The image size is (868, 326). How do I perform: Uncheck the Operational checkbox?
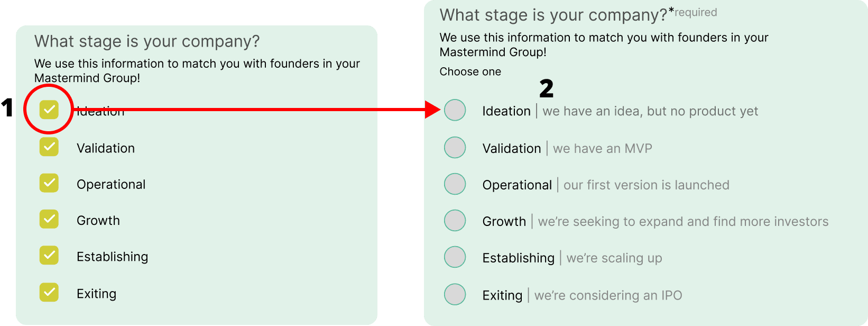pos(49,183)
